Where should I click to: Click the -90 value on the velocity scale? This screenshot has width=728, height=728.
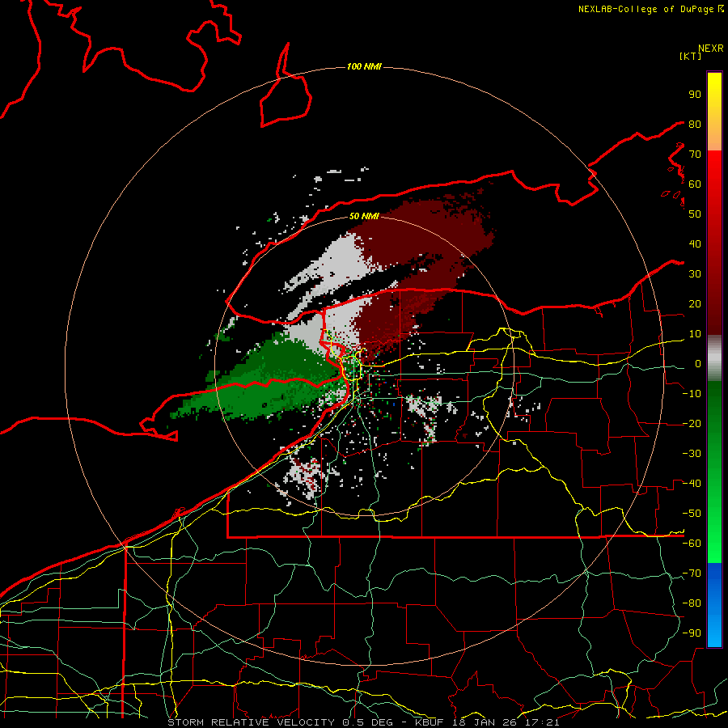coord(692,633)
